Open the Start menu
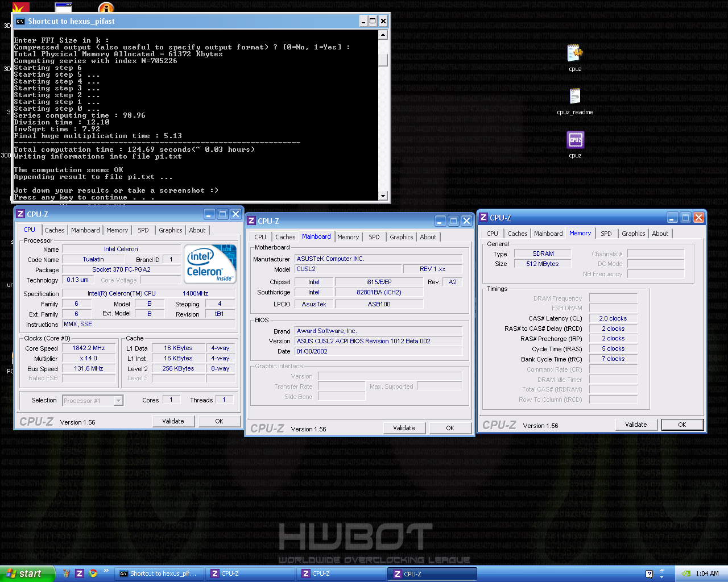The image size is (728, 582). tap(27, 573)
